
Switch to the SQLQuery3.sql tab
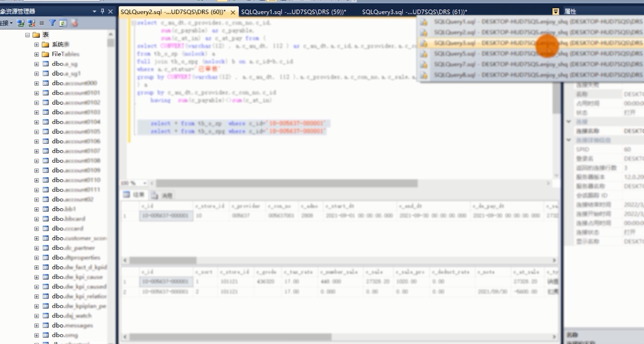[415, 12]
